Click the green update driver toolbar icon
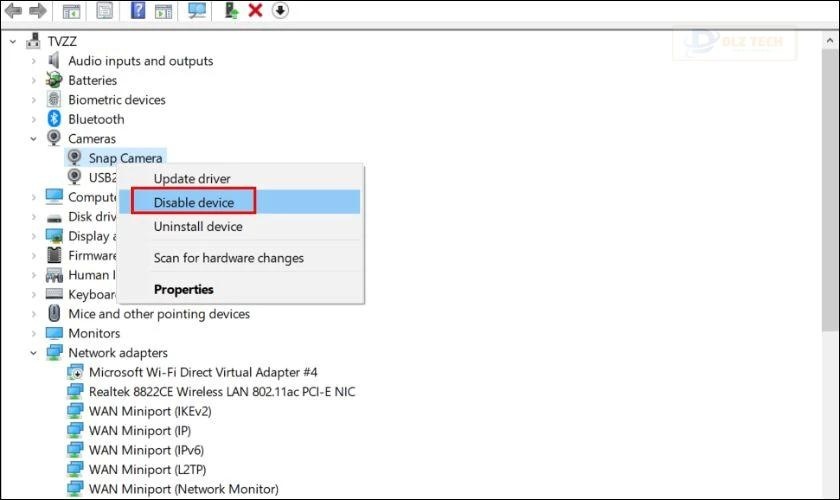The image size is (840, 500). click(231, 11)
